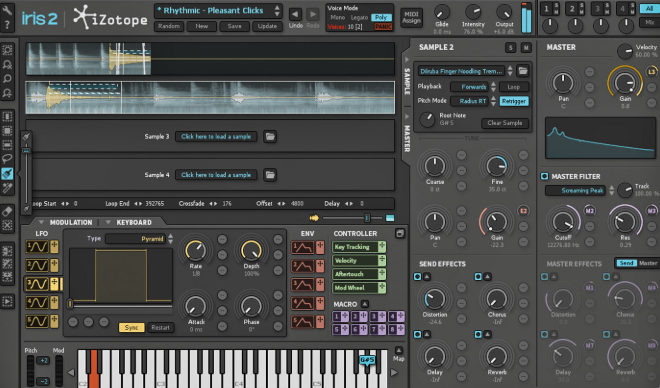This screenshot has height=388, width=660.
Task: Select LFO 1 waveform icon
Action: pyautogui.click(x=37, y=247)
